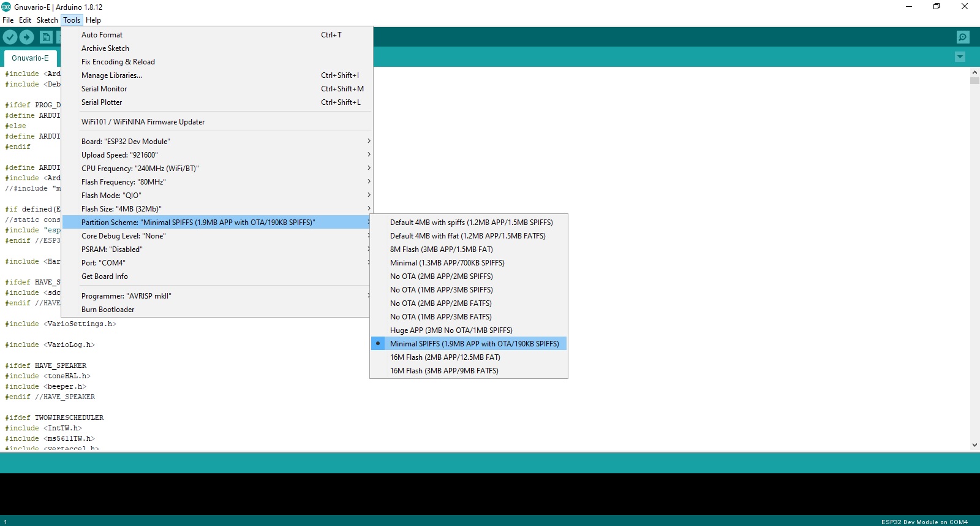Choose Auto Format from Tools menu
Image resolution: width=980 pixels, height=526 pixels.
[x=217, y=35]
